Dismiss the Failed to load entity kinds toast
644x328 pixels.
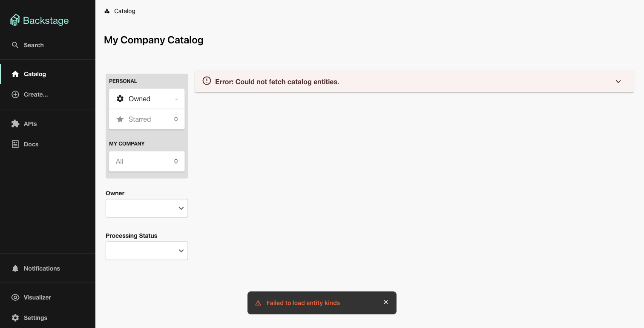pyautogui.click(x=386, y=302)
